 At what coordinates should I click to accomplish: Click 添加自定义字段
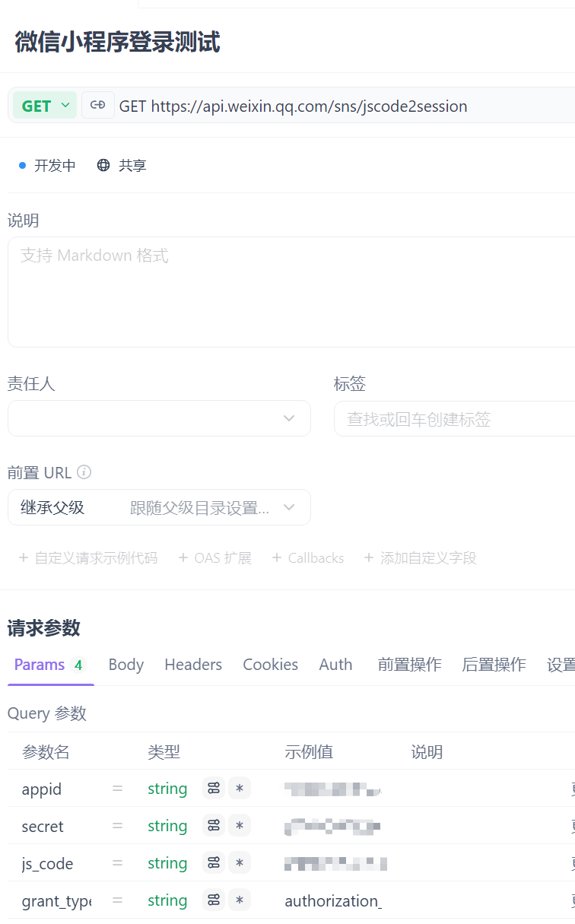click(420, 558)
